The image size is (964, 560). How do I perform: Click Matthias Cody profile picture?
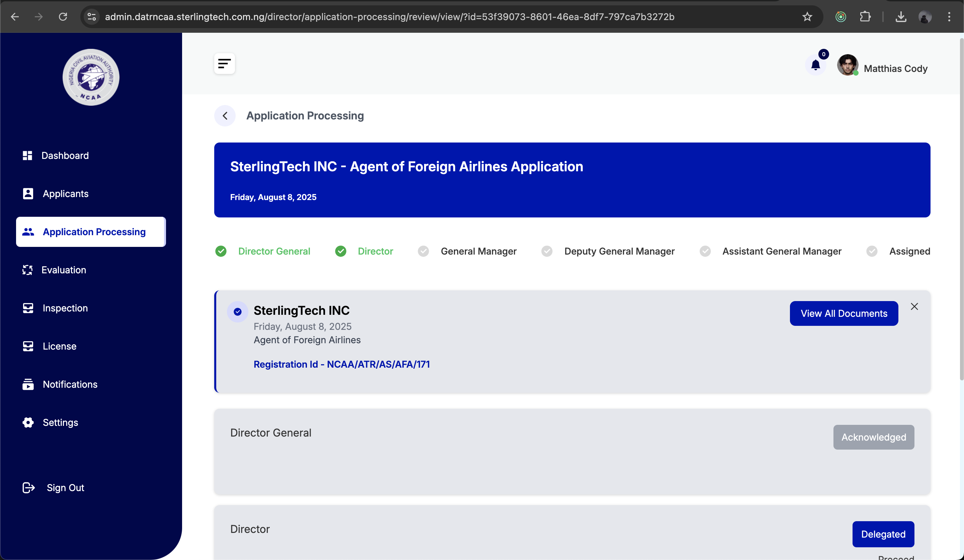click(848, 65)
